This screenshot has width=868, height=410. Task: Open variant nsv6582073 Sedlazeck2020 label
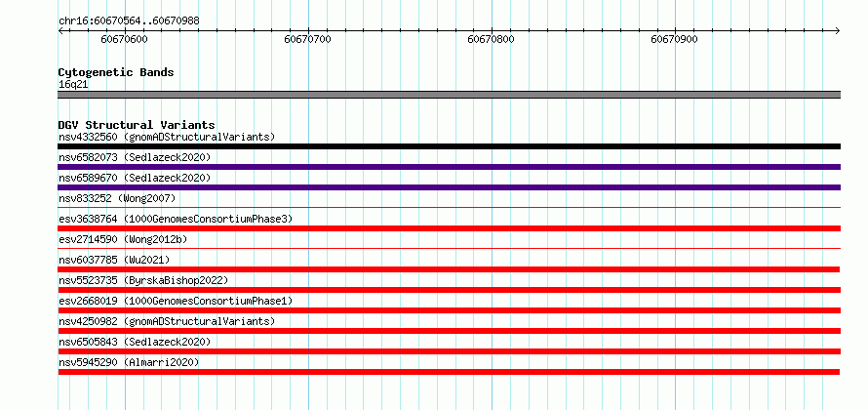(x=135, y=157)
